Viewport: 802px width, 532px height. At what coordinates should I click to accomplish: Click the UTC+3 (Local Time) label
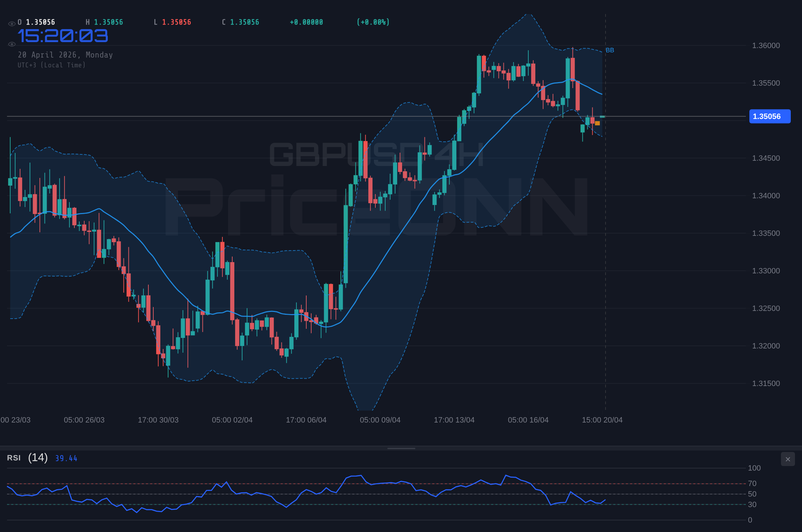(x=52, y=65)
